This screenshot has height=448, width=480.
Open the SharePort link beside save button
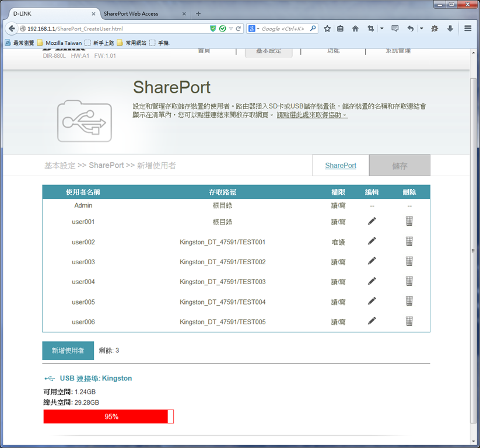coord(341,165)
